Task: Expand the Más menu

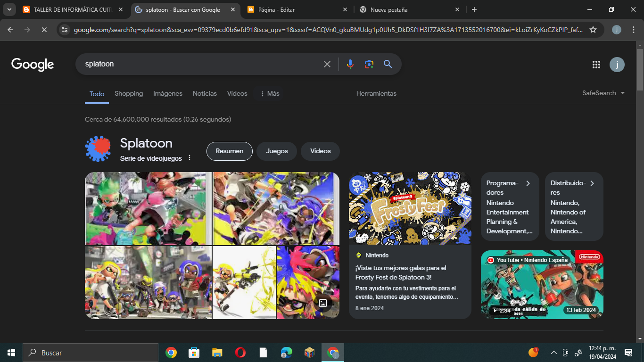Action: [x=270, y=93]
